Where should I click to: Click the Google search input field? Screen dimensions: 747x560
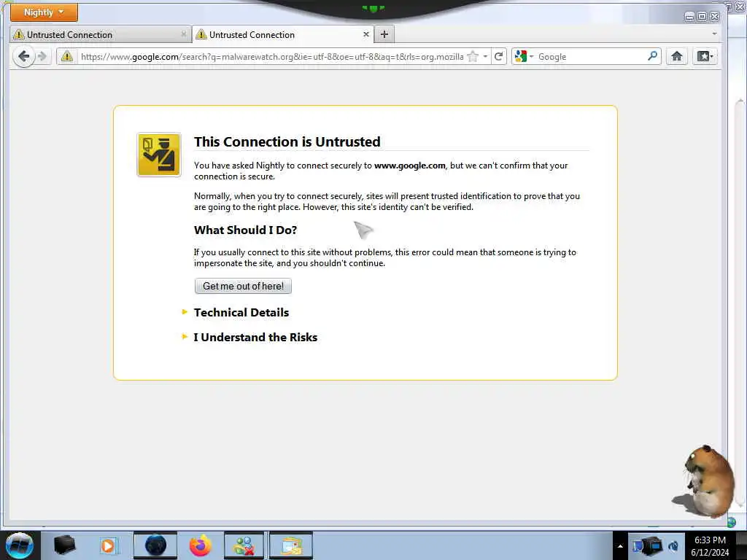pos(591,57)
